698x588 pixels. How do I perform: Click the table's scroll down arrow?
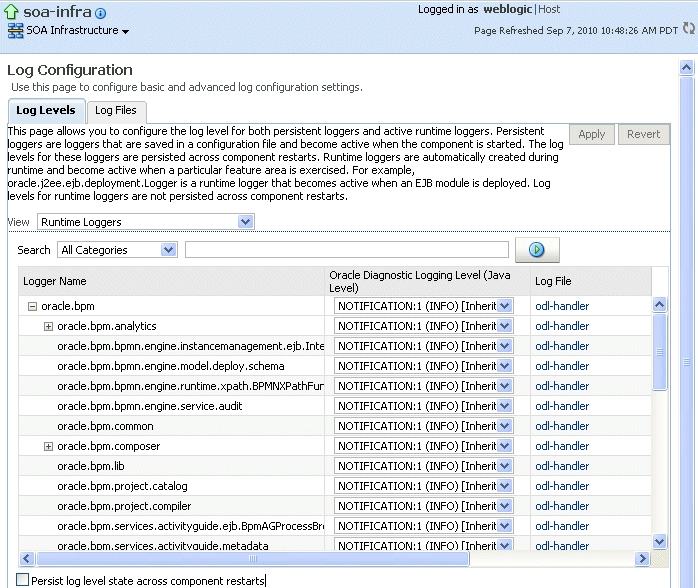[x=659, y=541]
